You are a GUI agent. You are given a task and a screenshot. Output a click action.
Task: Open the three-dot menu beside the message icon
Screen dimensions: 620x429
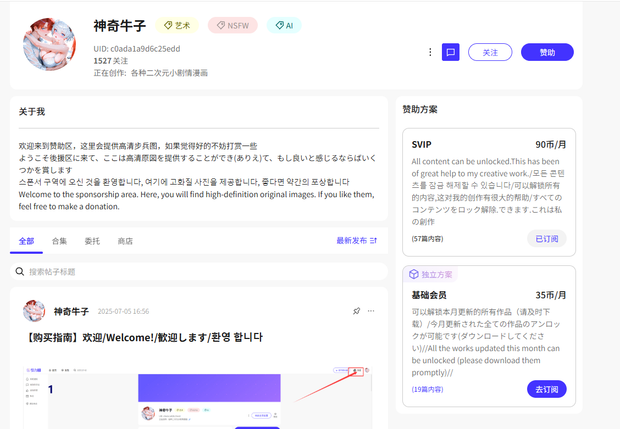430,52
